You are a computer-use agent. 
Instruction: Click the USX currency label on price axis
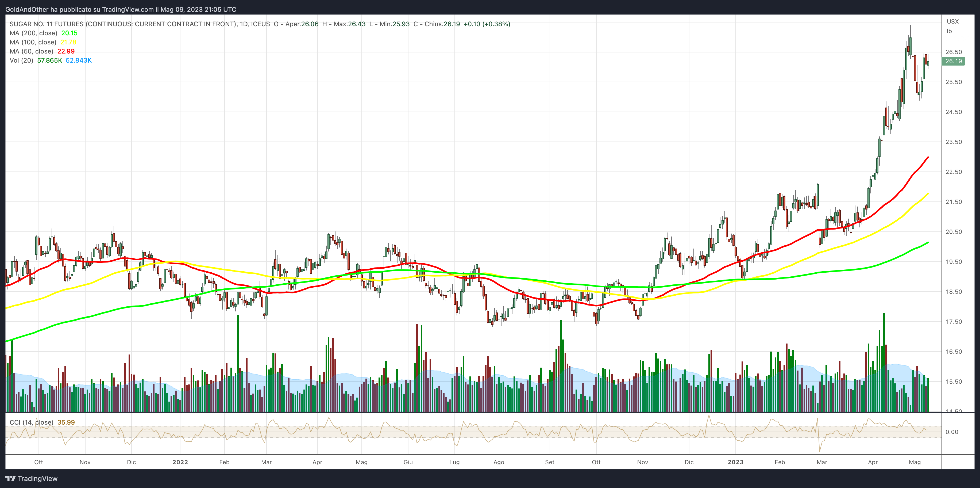click(x=953, y=21)
